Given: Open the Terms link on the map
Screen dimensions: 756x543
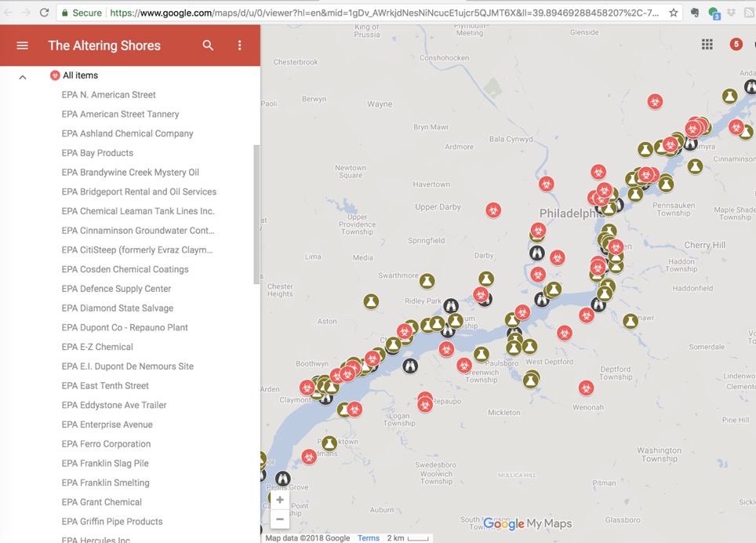Looking at the screenshot, I should 369,538.
